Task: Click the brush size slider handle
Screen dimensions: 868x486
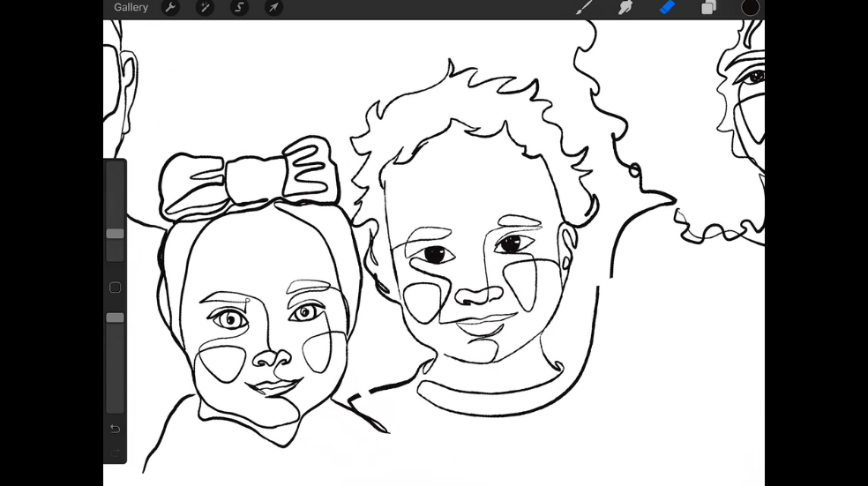Action: (x=115, y=234)
